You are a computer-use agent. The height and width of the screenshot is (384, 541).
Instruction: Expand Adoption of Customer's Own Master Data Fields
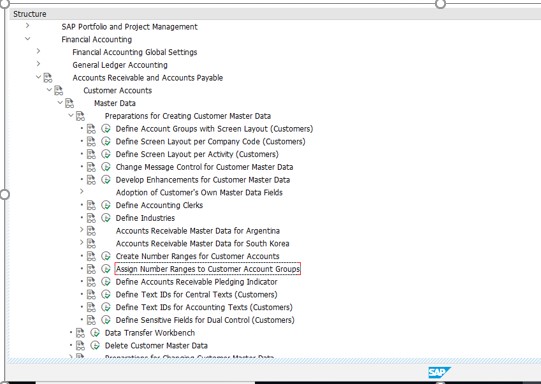click(81, 191)
